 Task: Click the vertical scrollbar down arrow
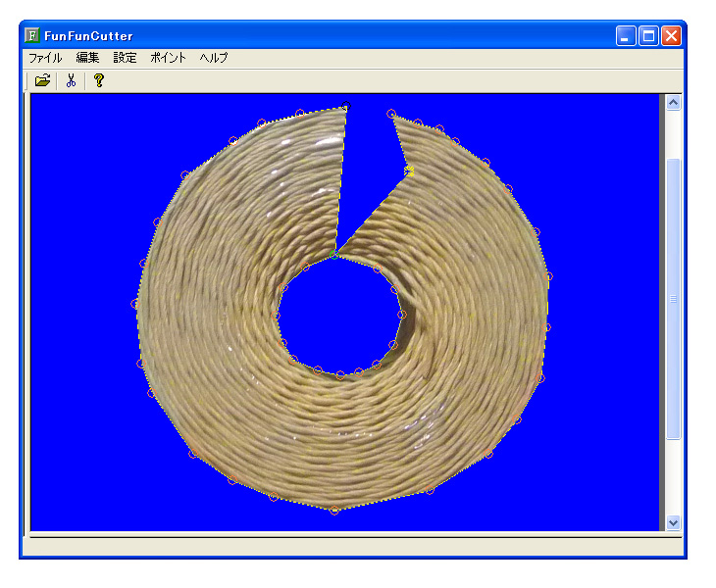point(673,522)
